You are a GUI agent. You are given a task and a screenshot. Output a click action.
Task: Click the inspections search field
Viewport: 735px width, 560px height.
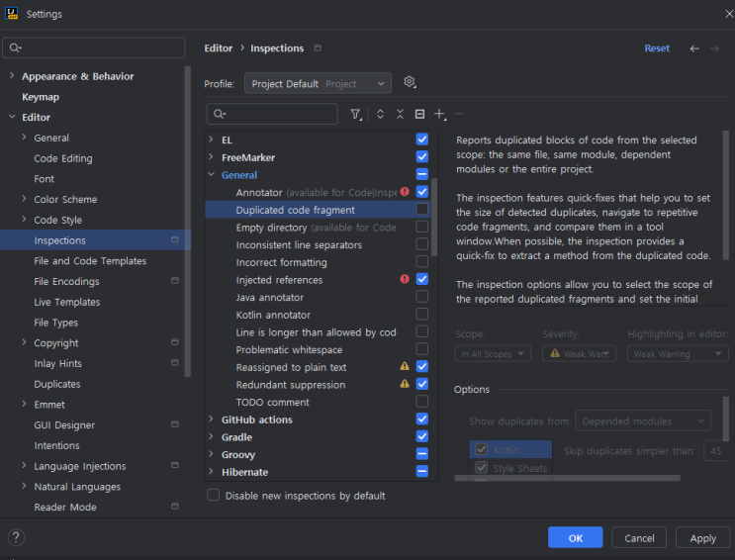click(273, 115)
